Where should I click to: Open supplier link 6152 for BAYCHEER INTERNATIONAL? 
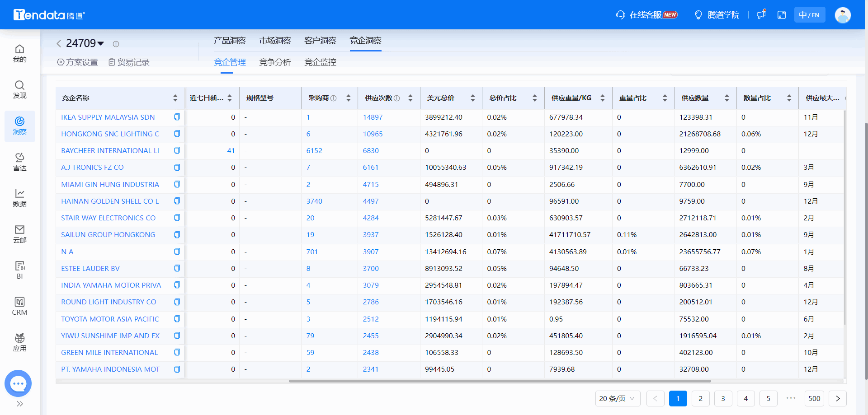coord(314,150)
